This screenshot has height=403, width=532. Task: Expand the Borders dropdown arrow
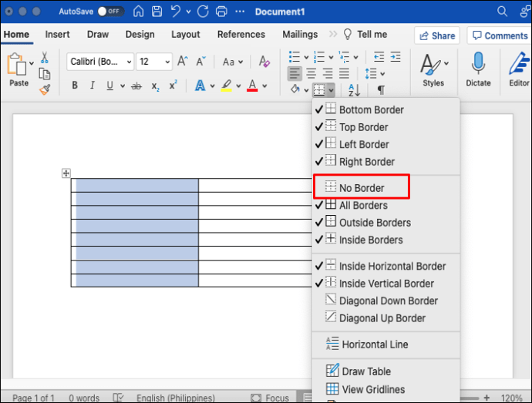click(x=331, y=90)
